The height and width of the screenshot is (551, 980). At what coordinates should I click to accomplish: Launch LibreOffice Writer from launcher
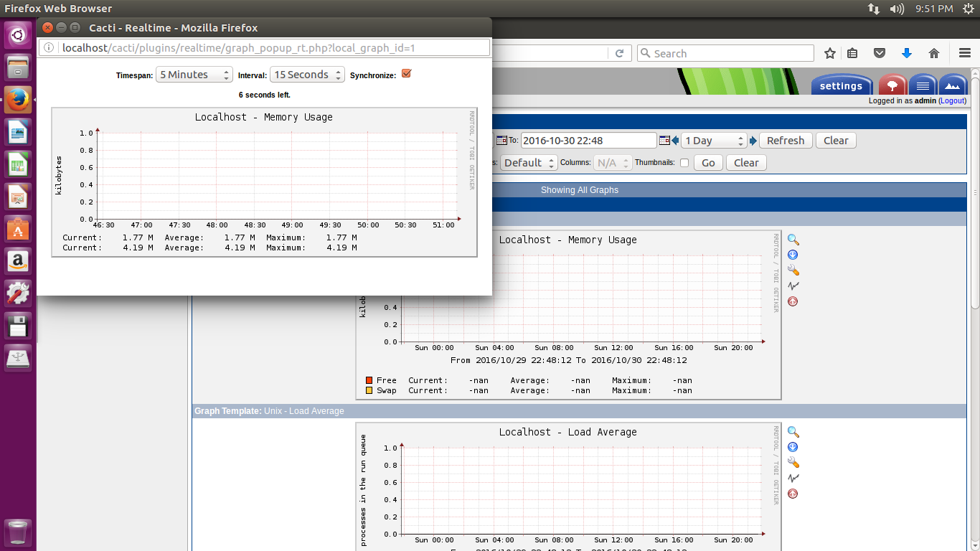click(x=18, y=133)
